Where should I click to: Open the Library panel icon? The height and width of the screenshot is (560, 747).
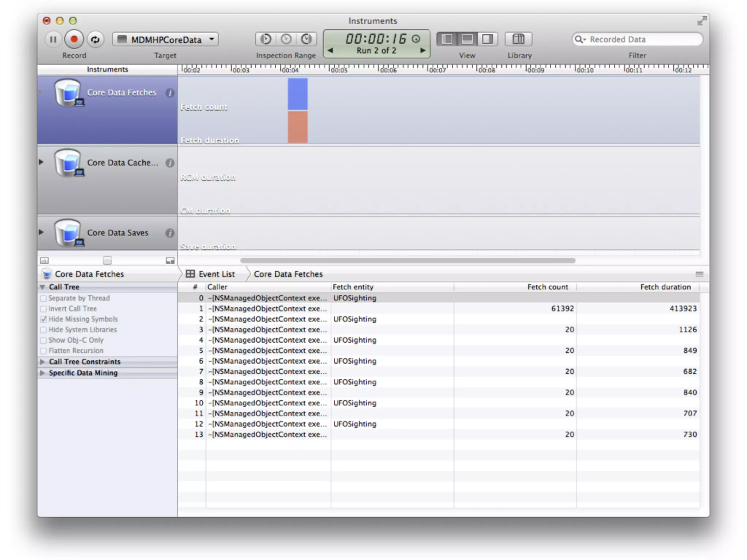(x=518, y=39)
